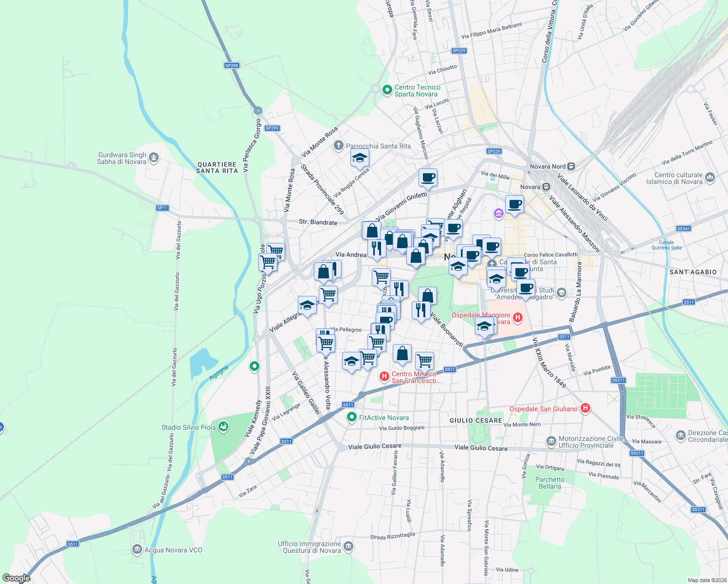Open the Gurdwara Singh Sabha di Novara marker
Image resolution: width=728 pixels, height=584 pixels.
pyautogui.click(x=155, y=157)
